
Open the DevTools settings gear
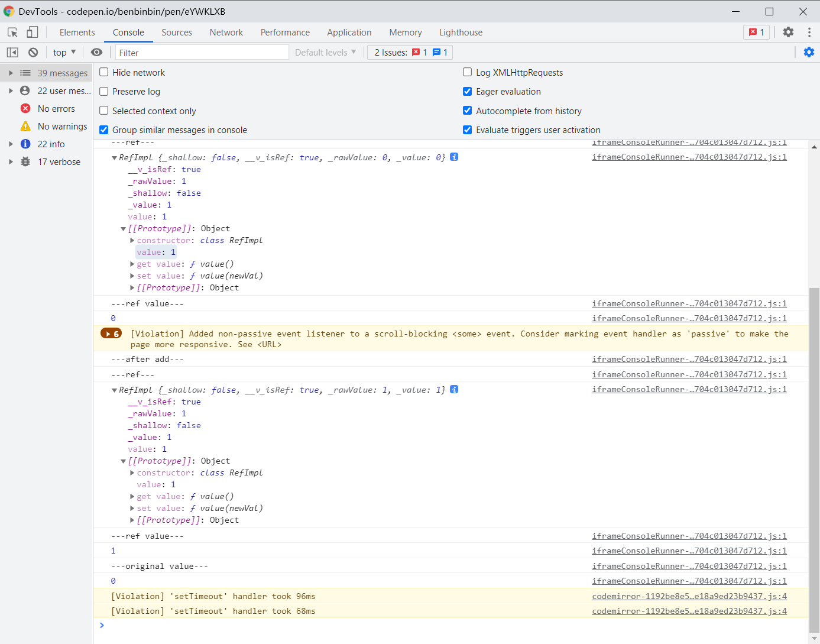click(788, 33)
